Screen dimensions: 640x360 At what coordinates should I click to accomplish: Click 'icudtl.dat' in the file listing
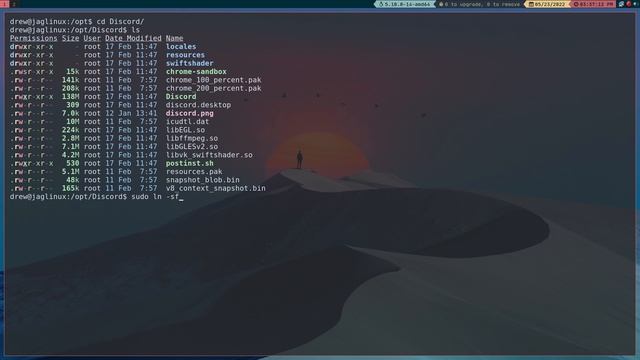point(187,122)
